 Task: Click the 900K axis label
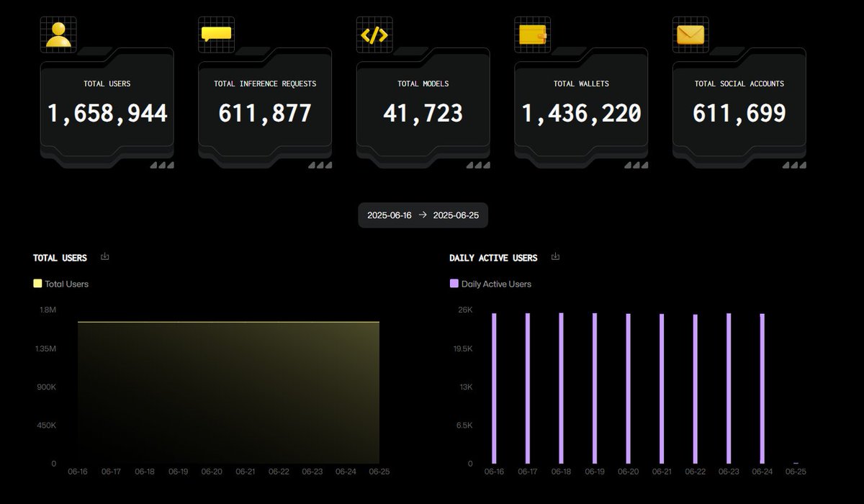pyautogui.click(x=46, y=387)
